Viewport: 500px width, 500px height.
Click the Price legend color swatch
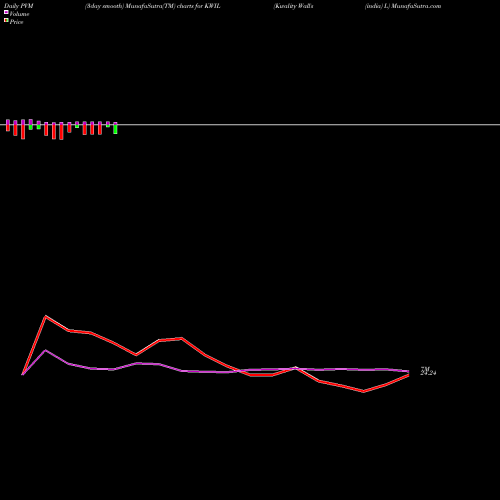[6, 20]
